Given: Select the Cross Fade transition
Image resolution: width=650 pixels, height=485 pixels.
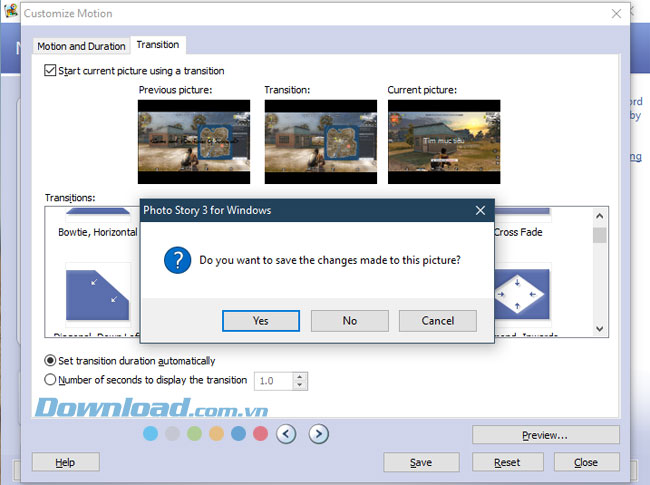Looking at the screenshot, I should (x=518, y=232).
